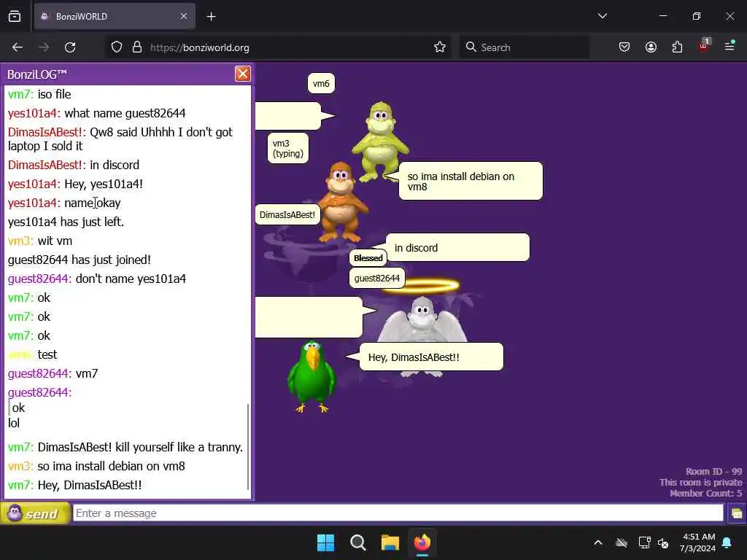Image resolution: width=747 pixels, height=560 pixels.
Task: Click log line 'vm3: wit vm'
Action: (x=40, y=241)
